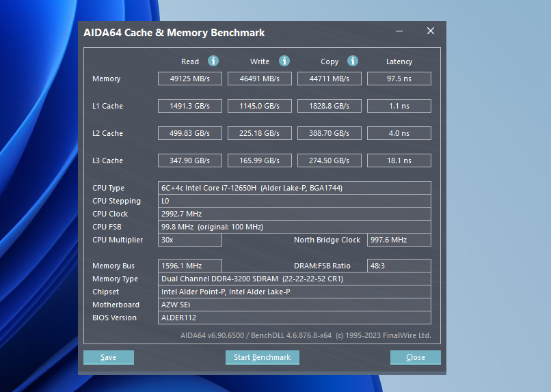Select the Memory Read value 49125 MB/s
The width and height of the screenshot is (551, 392).
pyautogui.click(x=190, y=79)
